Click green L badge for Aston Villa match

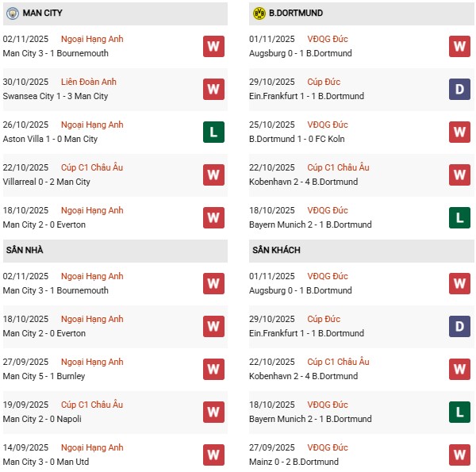(x=213, y=132)
